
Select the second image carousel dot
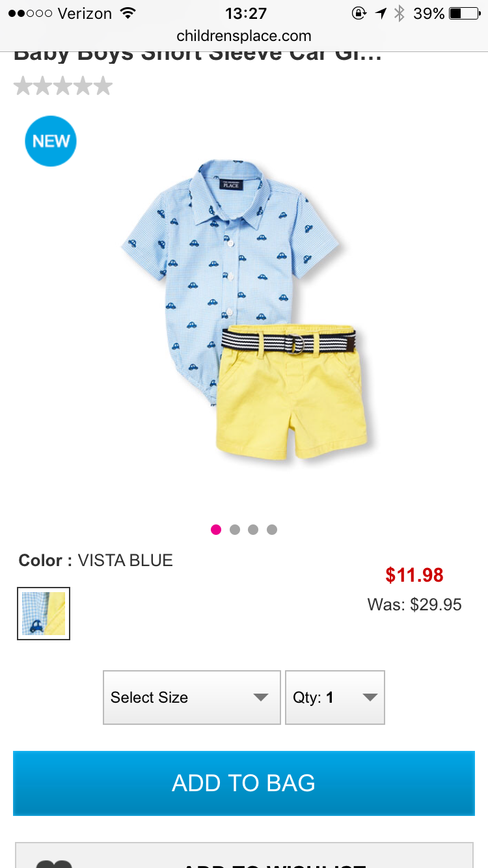[235, 530]
